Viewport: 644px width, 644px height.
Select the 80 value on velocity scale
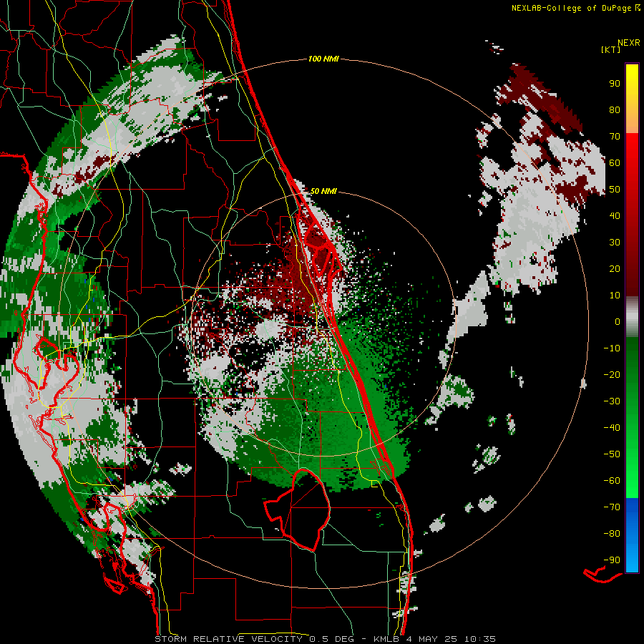pyautogui.click(x=615, y=109)
